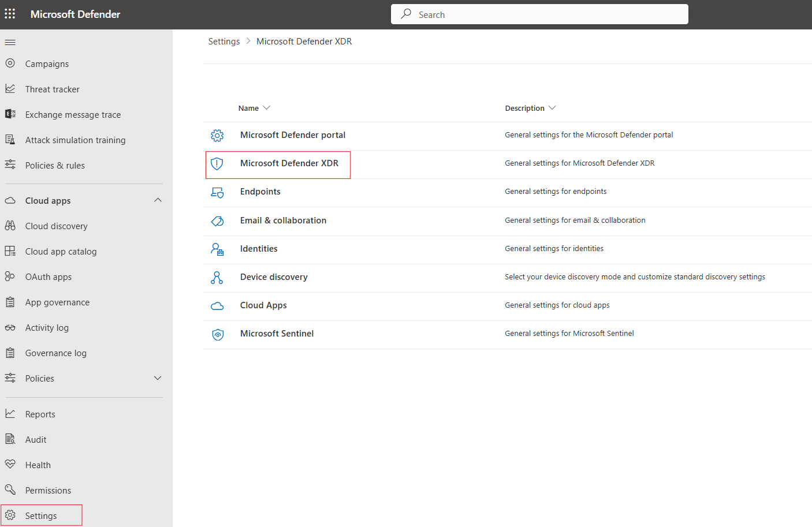Click the Settings breadcrumb link
This screenshot has width=812, height=527.
(x=224, y=42)
